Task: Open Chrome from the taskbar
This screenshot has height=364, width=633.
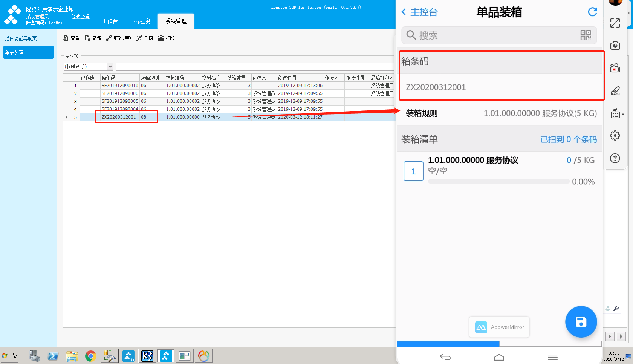Action: click(x=90, y=356)
